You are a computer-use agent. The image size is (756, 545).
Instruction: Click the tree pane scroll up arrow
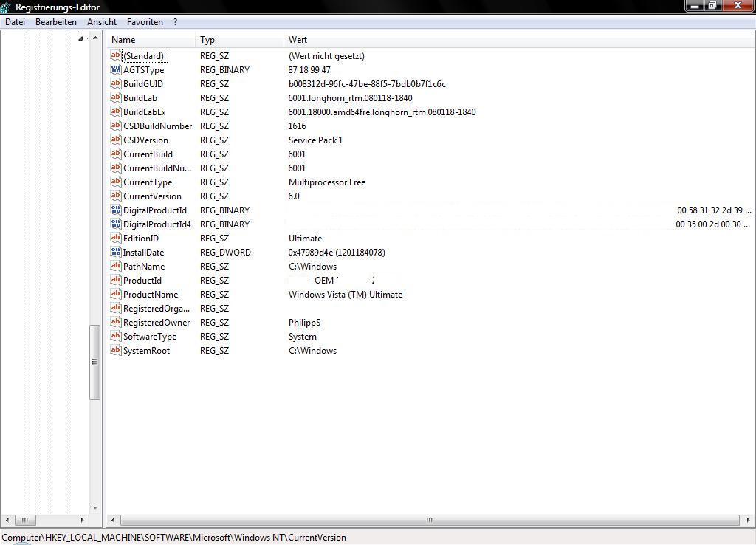click(95, 38)
